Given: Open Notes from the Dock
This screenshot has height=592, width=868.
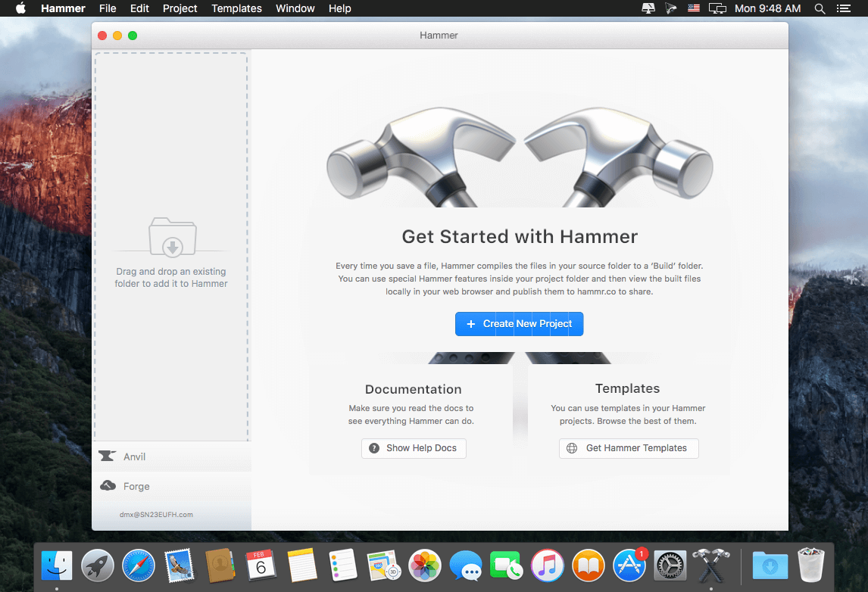Looking at the screenshot, I should 301,566.
